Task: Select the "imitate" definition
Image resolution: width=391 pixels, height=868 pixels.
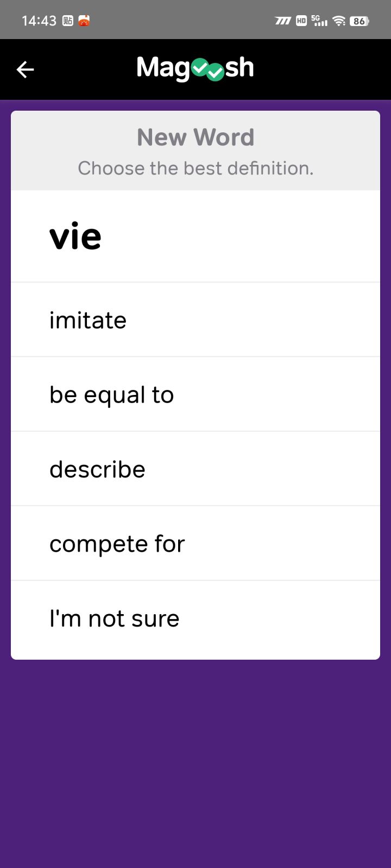Action: [195, 320]
